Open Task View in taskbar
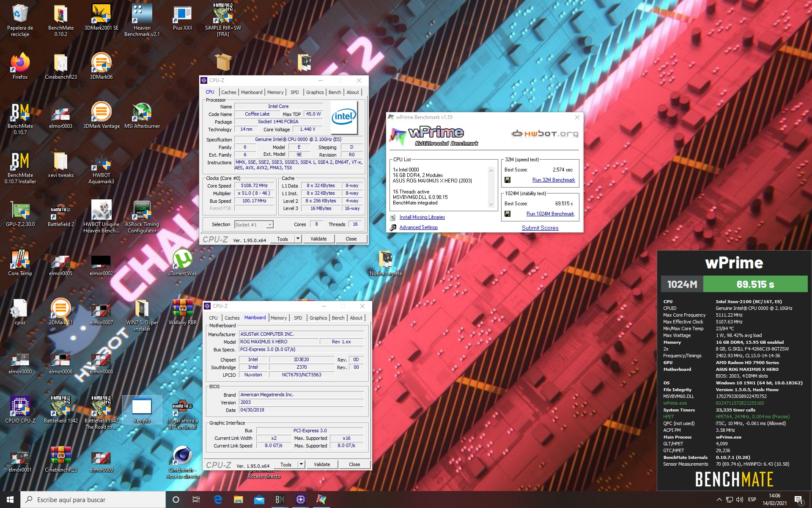The width and height of the screenshot is (812, 508). [x=196, y=500]
